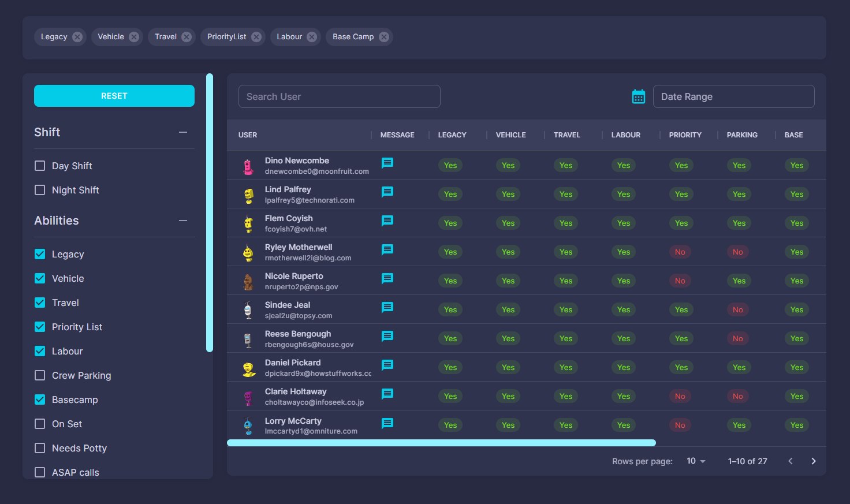Screen dimensions: 850x504
Task: Message Lorry McCarty via chat icon
Action: pos(387,423)
